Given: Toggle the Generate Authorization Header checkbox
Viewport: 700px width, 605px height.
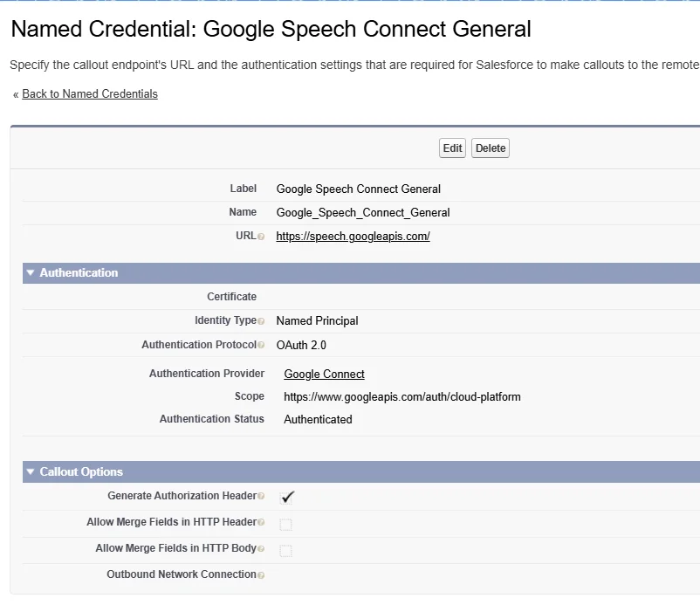Looking at the screenshot, I should coord(286,497).
